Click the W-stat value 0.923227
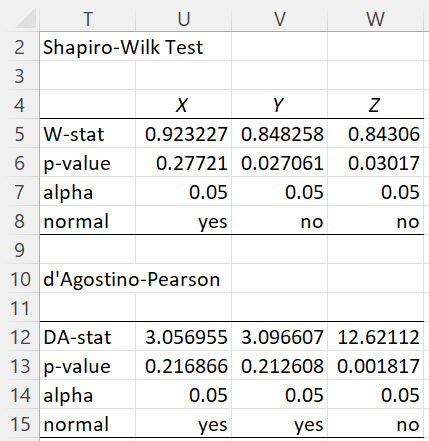The width and height of the screenshot is (429, 441). [x=183, y=134]
